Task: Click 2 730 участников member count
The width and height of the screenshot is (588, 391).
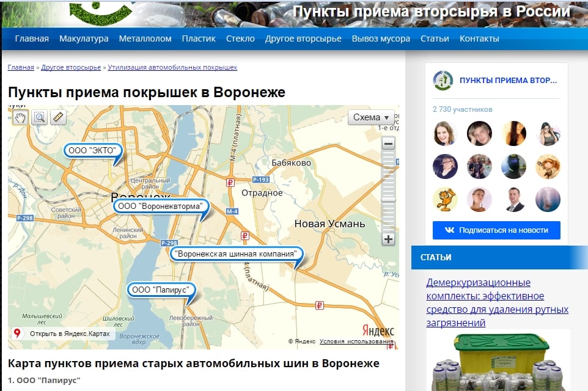Action: (462, 109)
